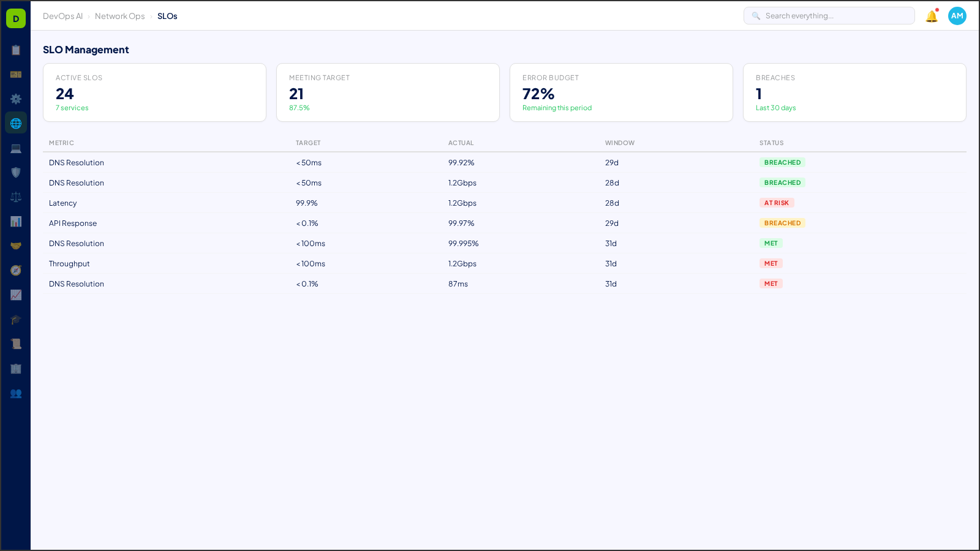
Task: Open the clipboard icon at sidebar top
Action: (16, 50)
